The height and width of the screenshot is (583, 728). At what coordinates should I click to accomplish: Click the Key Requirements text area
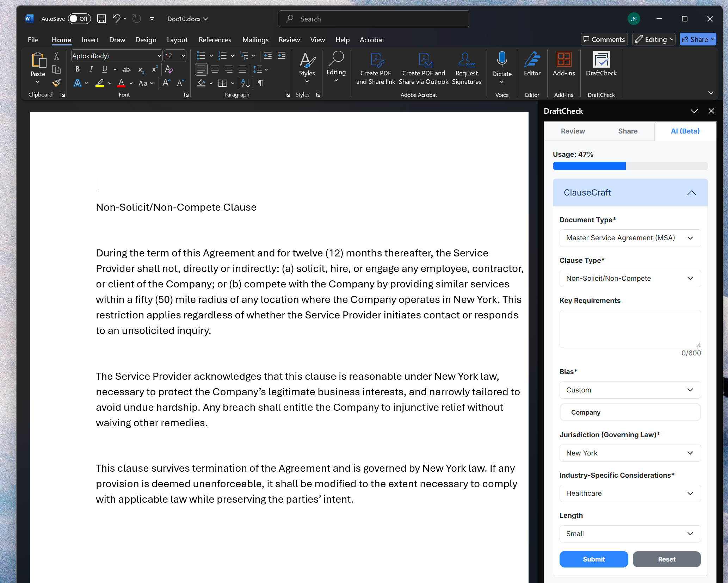pos(630,329)
